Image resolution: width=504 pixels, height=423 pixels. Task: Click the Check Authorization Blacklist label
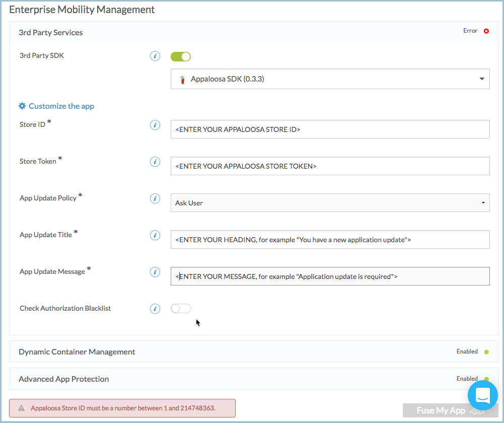pos(65,308)
